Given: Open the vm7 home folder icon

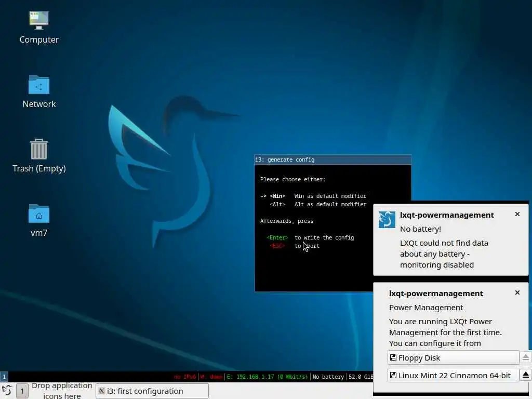Looking at the screenshot, I should coord(39,220).
